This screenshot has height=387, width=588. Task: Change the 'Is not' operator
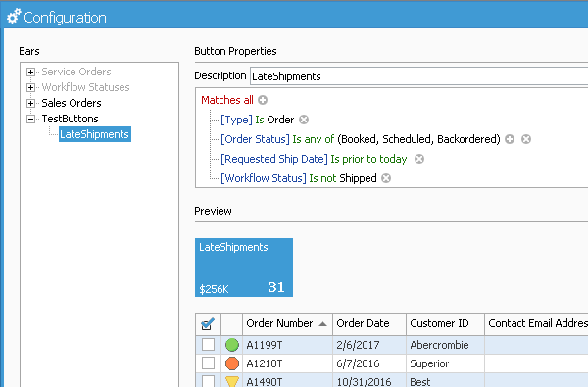coord(322,178)
